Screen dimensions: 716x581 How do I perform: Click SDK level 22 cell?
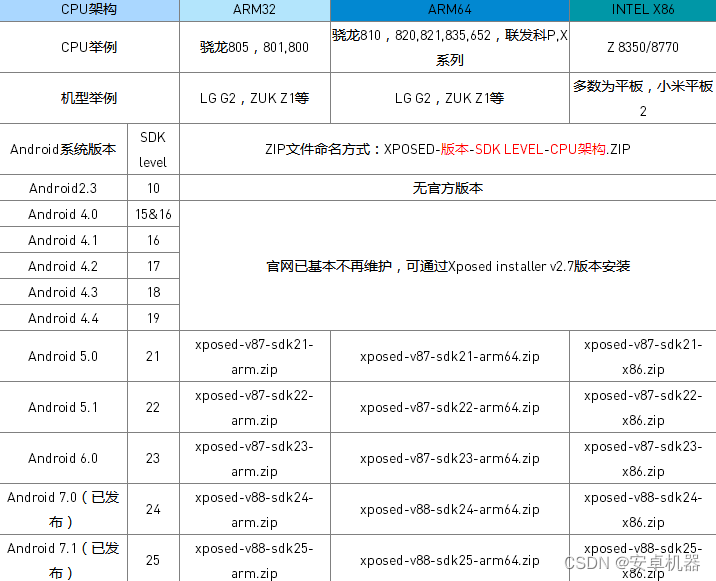pyautogui.click(x=153, y=407)
